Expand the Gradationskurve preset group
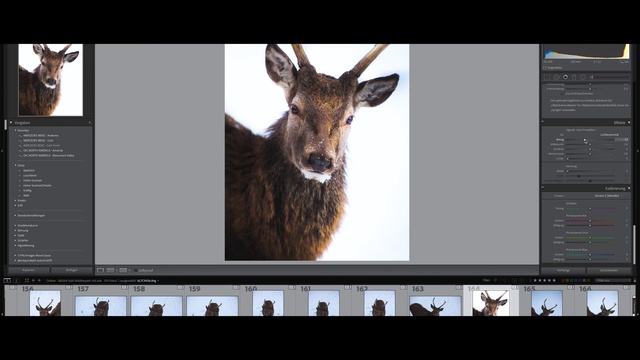This screenshot has width=640, height=360. coord(16,225)
